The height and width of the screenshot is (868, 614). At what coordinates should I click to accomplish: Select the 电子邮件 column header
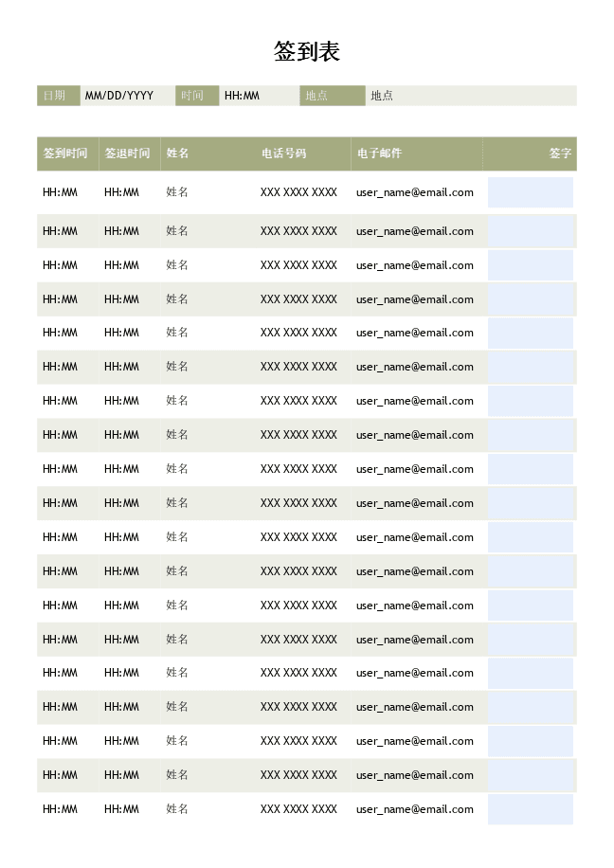[379, 154]
